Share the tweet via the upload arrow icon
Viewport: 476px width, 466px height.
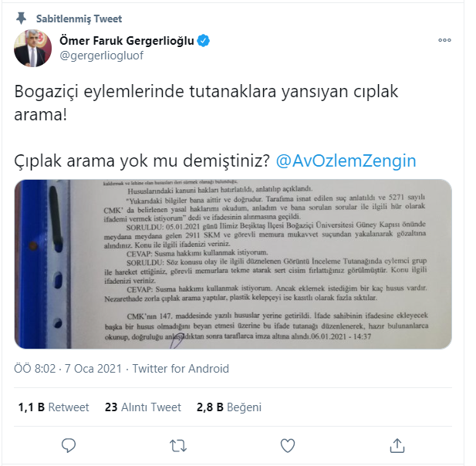click(397, 445)
